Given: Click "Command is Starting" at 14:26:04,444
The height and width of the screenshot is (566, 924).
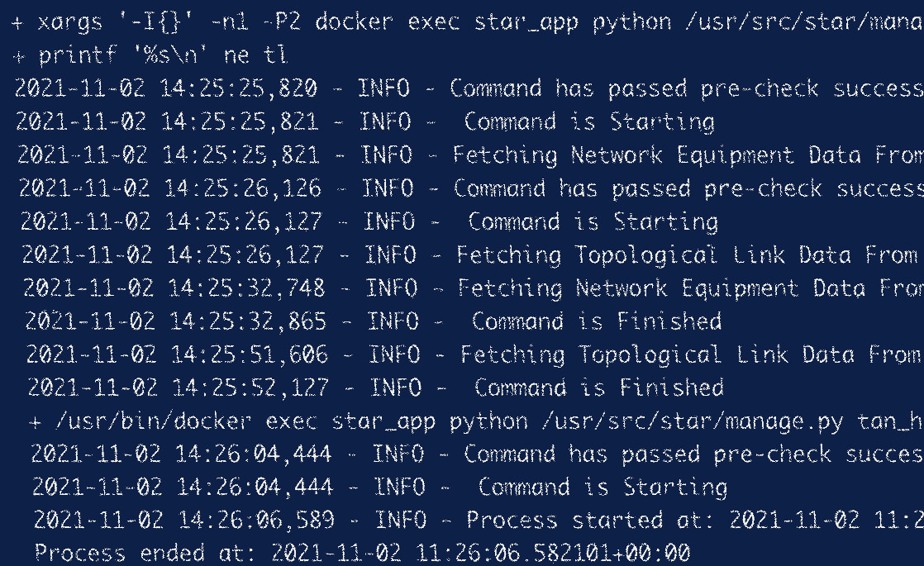Looking at the screenshot, I should point(602,487).
